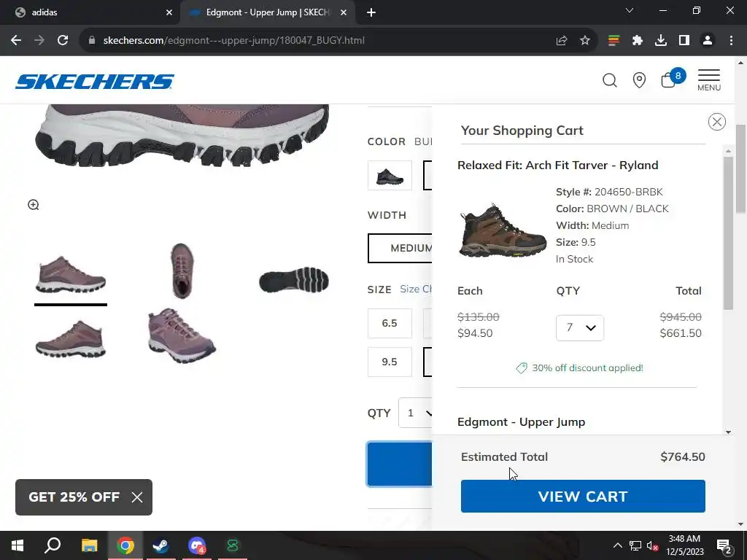Click the blue Add to Cart button
This screenshot has height=560, width=747.
coord(399,464)
